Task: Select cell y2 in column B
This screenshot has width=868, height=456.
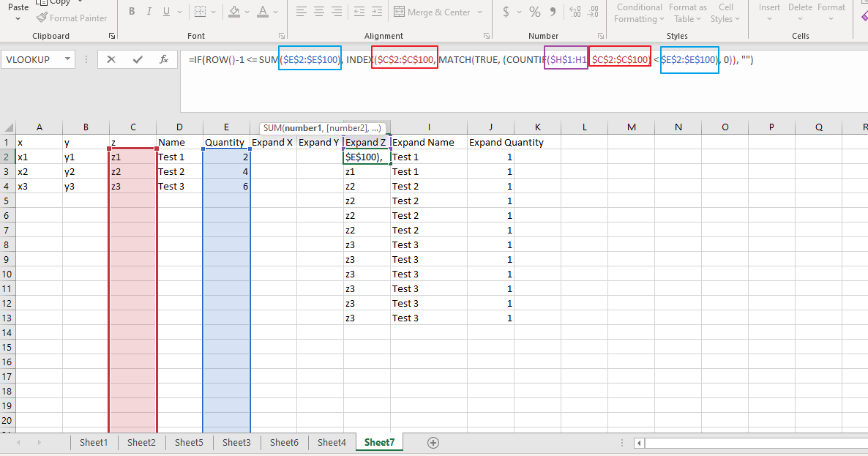Action: [86, 171]
